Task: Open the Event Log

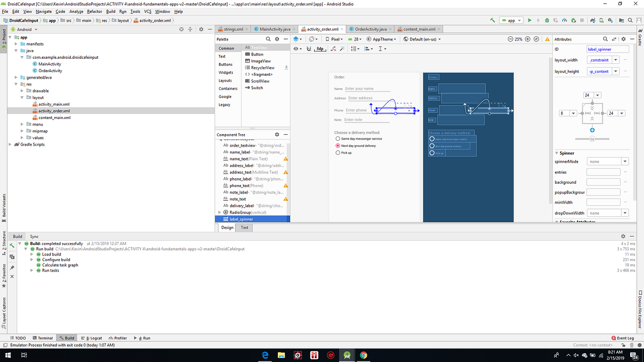Action: pos(622,338)
